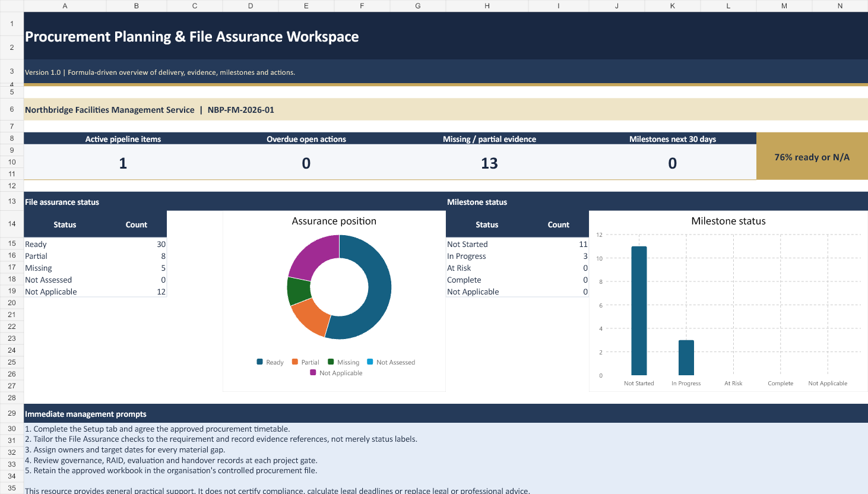This screenshot has width=868, height=494.
Task: Select prompt 3 about assigning owners
Action: [125, 449]
